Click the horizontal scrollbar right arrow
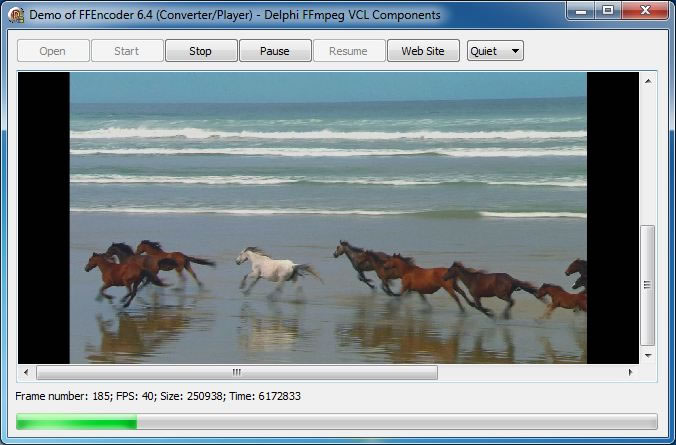 [630, 372]
